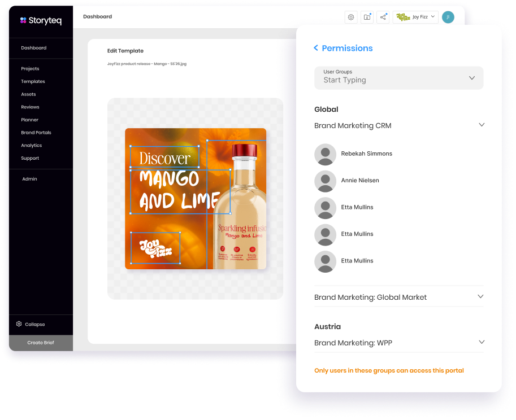Click Rebekah Simmons' avatar
The width and height of the screenshot is (516, 420).
325,154
